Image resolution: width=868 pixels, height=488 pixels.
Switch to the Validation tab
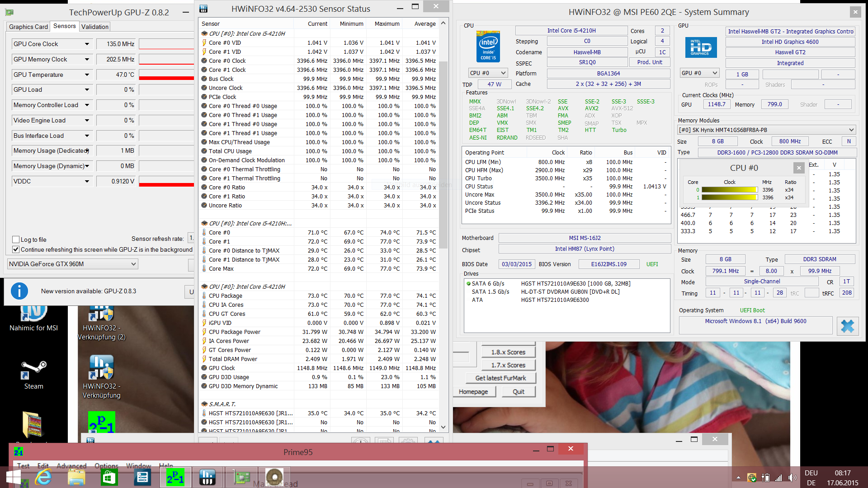point(95,27)
